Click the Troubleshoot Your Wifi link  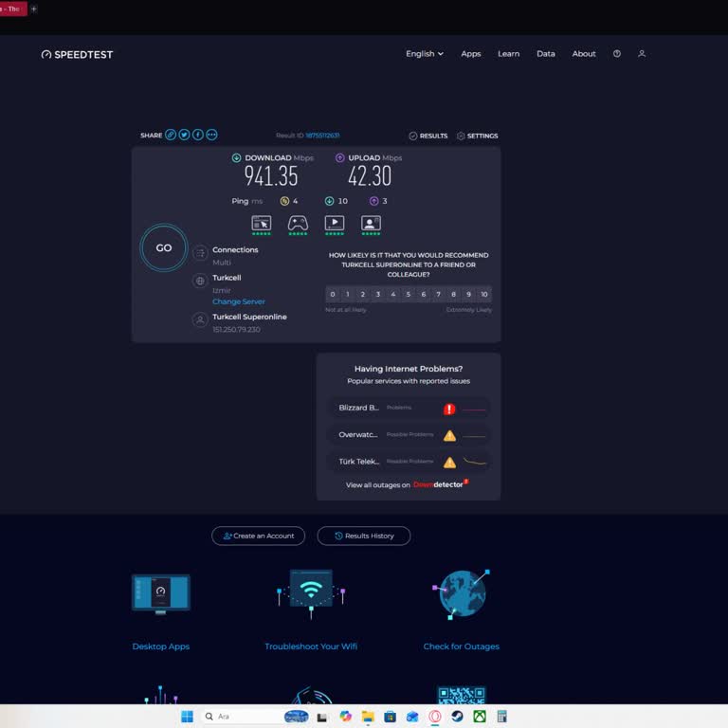coord(311,646)
